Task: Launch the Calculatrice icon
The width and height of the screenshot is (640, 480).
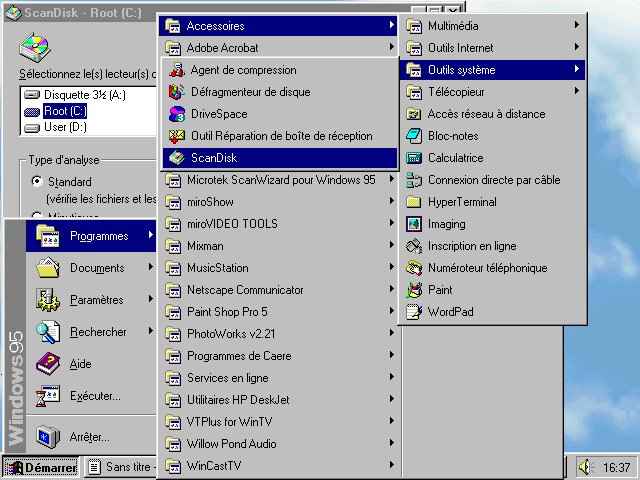Action: coord(414,158)
